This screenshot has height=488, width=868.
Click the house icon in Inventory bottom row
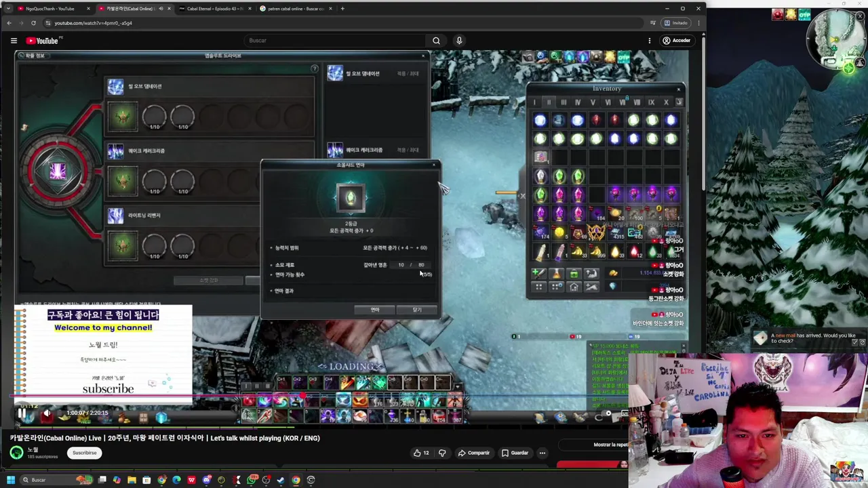pos(574,287)
